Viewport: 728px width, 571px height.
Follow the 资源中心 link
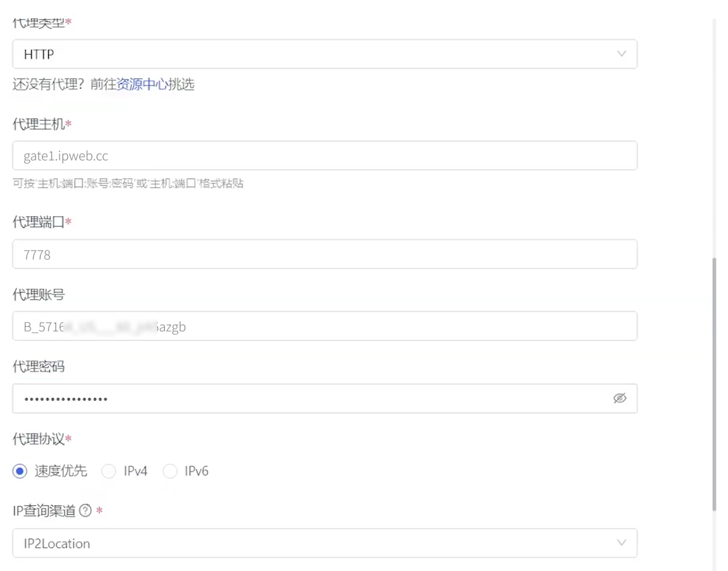click(142, 84)
